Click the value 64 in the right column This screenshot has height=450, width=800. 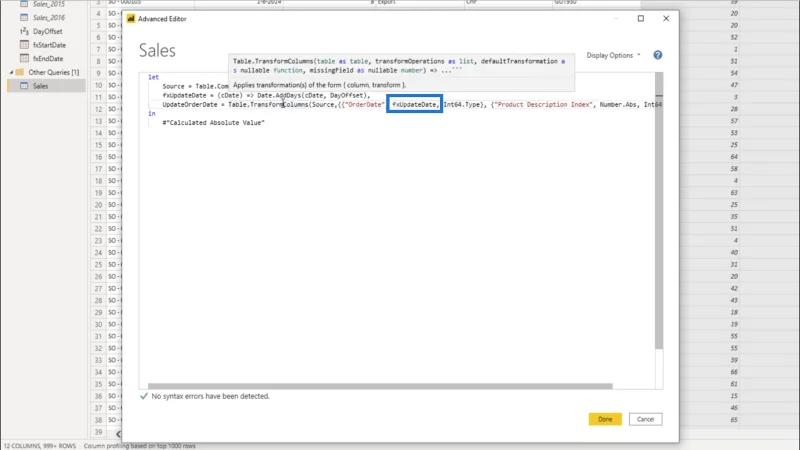click(734, 157)
